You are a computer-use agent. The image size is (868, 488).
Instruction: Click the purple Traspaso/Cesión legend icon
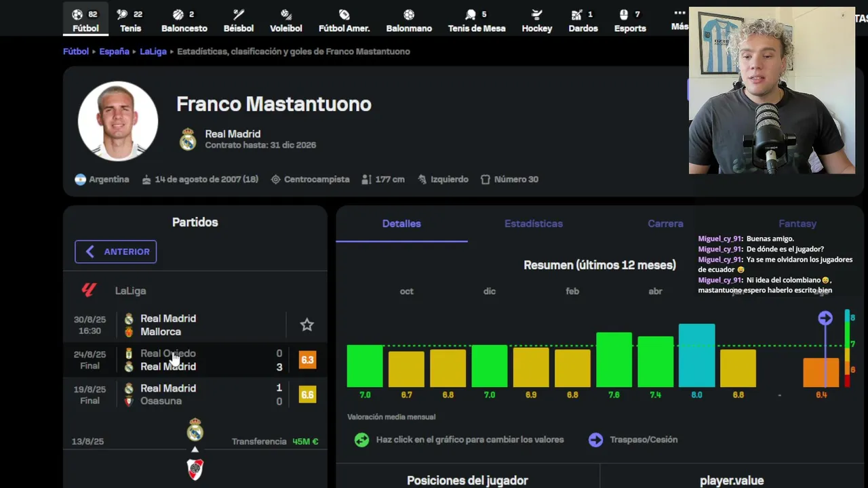click(595, 440)
